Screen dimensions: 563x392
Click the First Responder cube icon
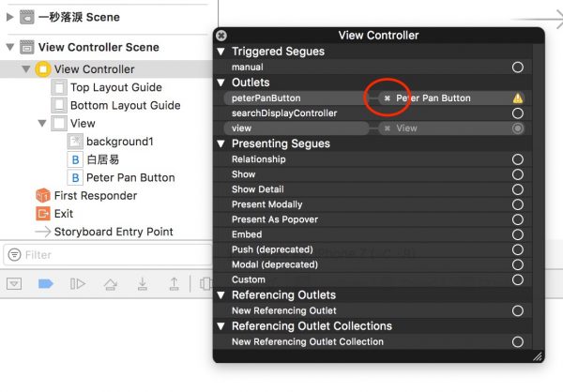[43, 196]
